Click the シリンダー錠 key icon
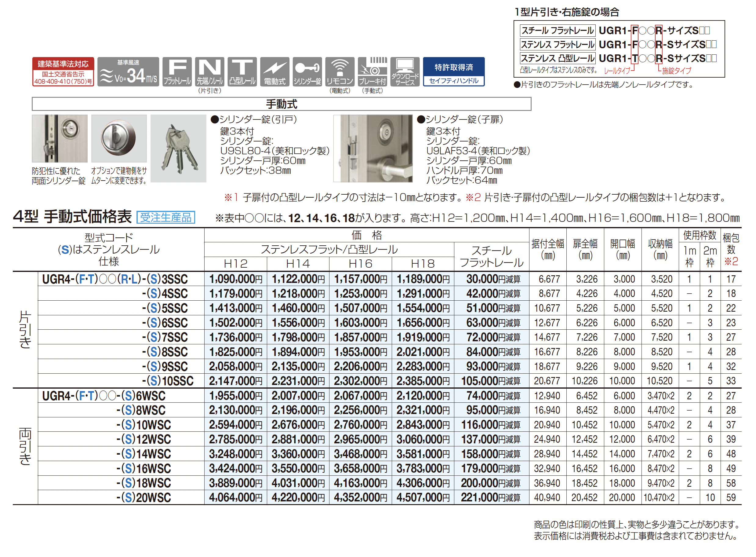This screenshot has width=756, height=557. tap(307, 71)
